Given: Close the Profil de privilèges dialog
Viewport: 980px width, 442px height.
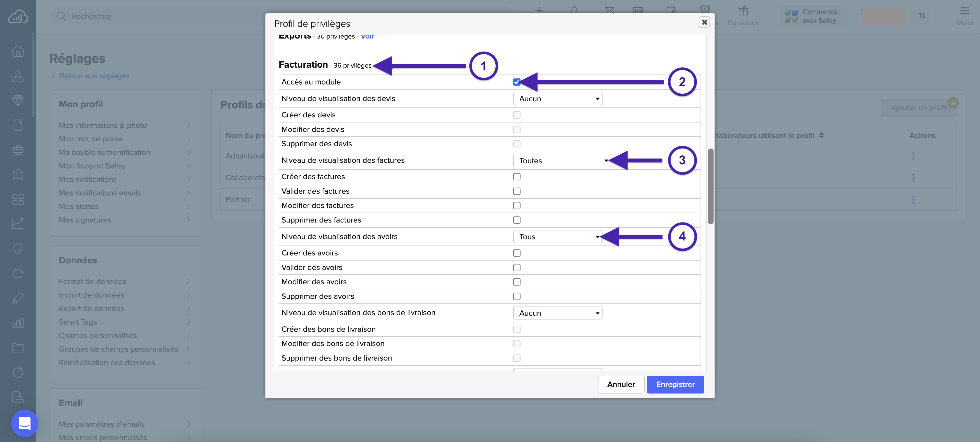Looking at the screenshot, I should click(x=704, y=22).
